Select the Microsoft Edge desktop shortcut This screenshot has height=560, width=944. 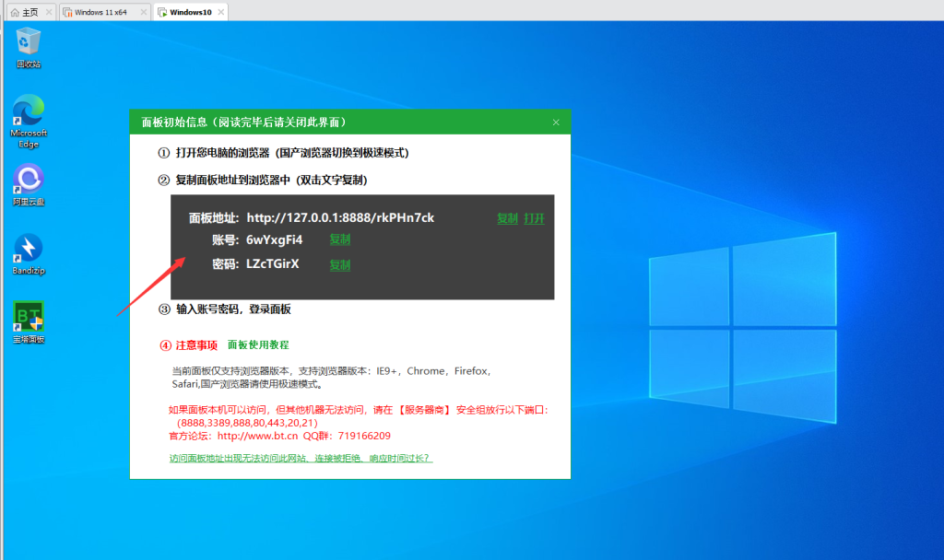29,112
